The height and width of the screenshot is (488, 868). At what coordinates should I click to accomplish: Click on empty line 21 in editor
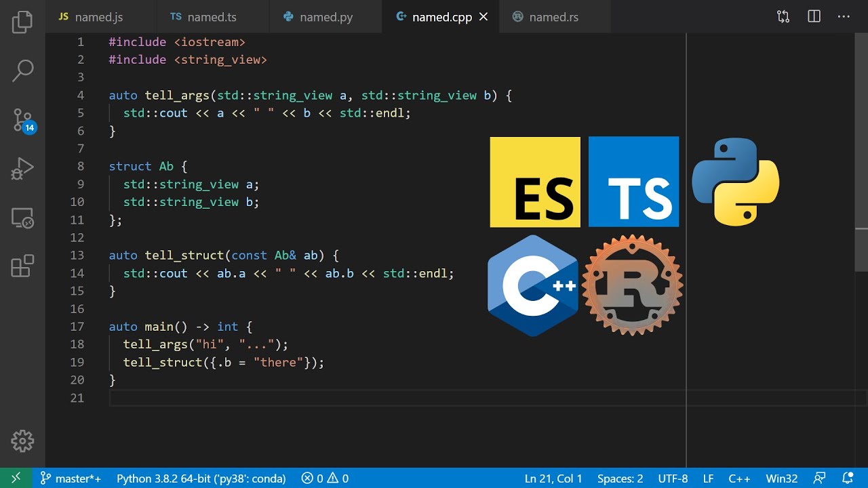pyautogui.click(x=487, y=398)
